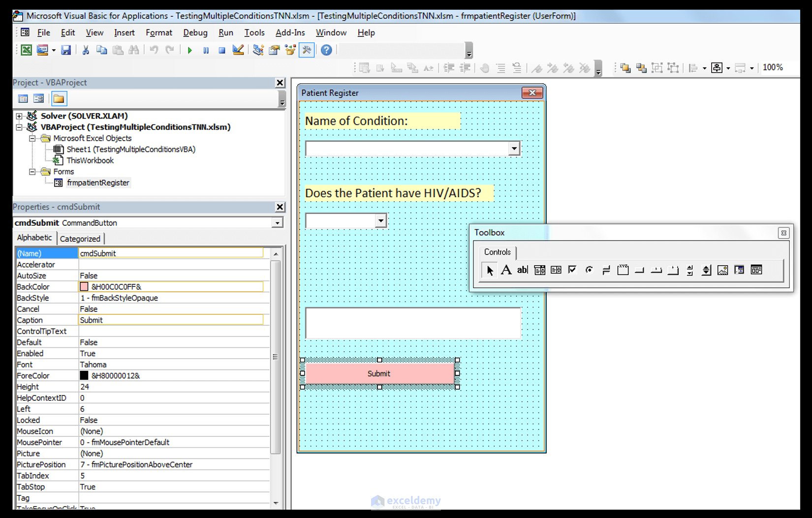This screenshot has height=518, width=812.
Task: Open the Add-Ins menu
Action: [290, 32]
